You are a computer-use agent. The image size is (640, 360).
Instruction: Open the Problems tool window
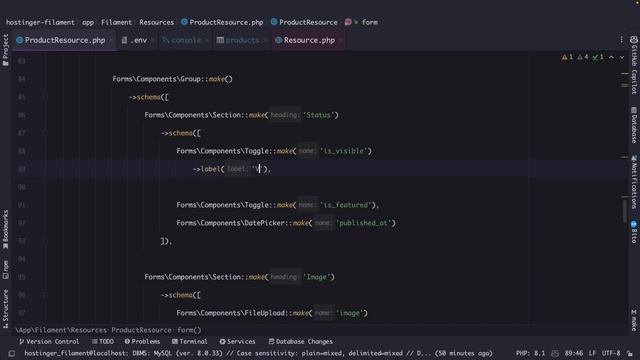(x=142, y=342)
